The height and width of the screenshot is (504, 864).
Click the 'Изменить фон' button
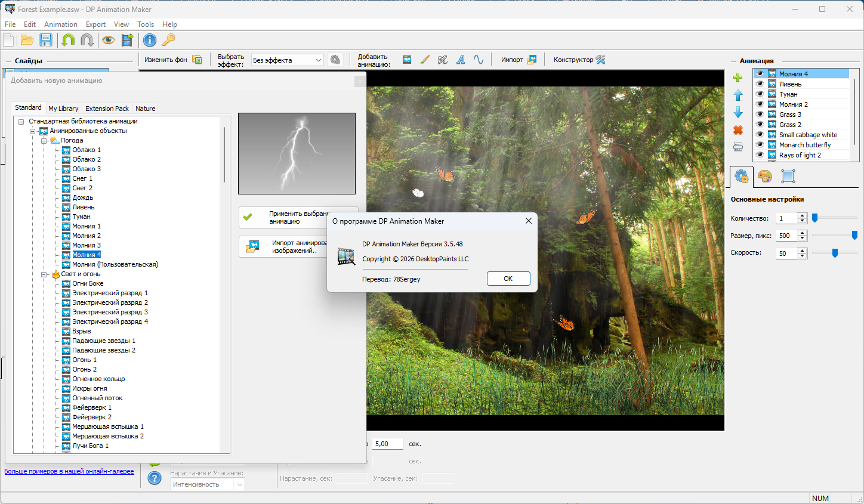[173, 60]
